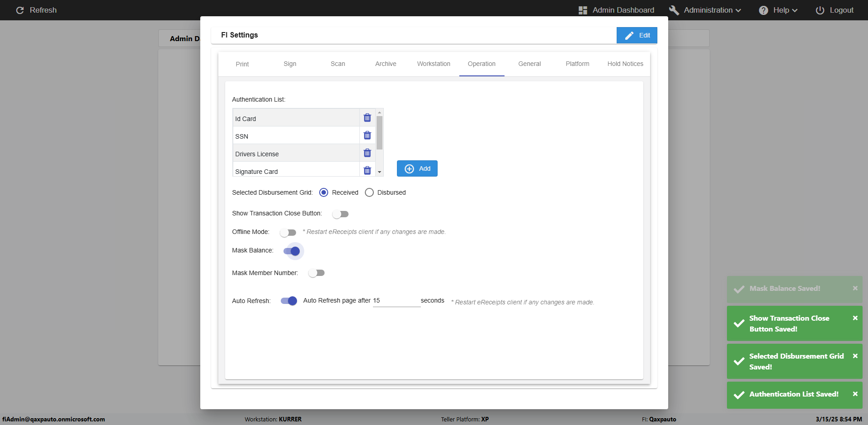Click the Administration wrench icon
868x425 pixels.
tap(674, 10)
